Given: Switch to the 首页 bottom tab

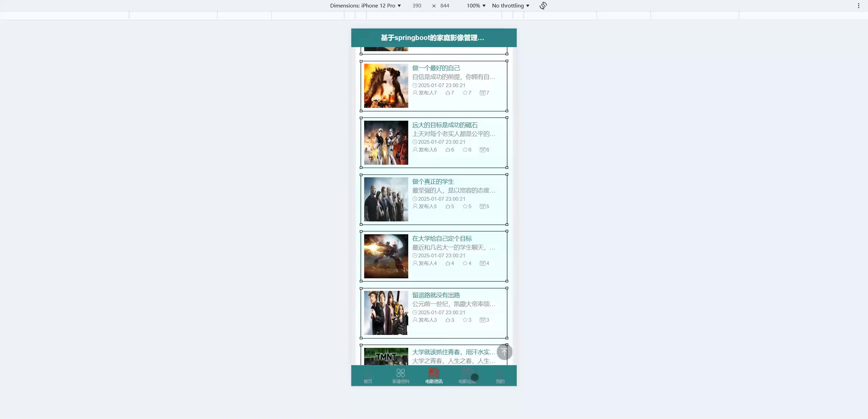Looking at the screenshot, I should point(368,376).
